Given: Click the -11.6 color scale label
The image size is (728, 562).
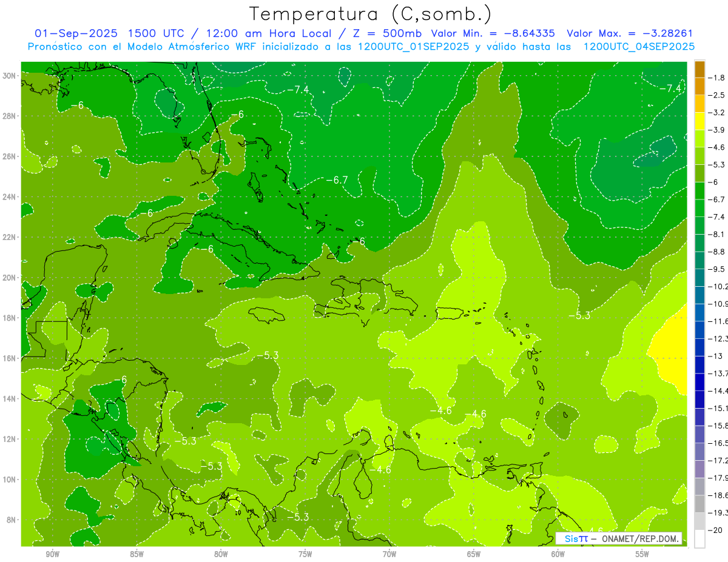Looking at the screenshot, I should [x=718, y=321].
